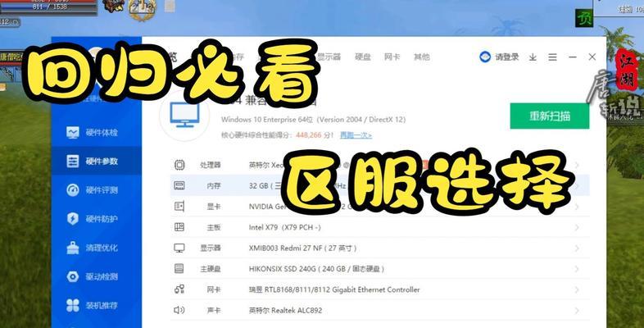Viewport: 644px width, 328px height.
Task: Minimize the hardware info window
Action: click(x=573, y=57)
